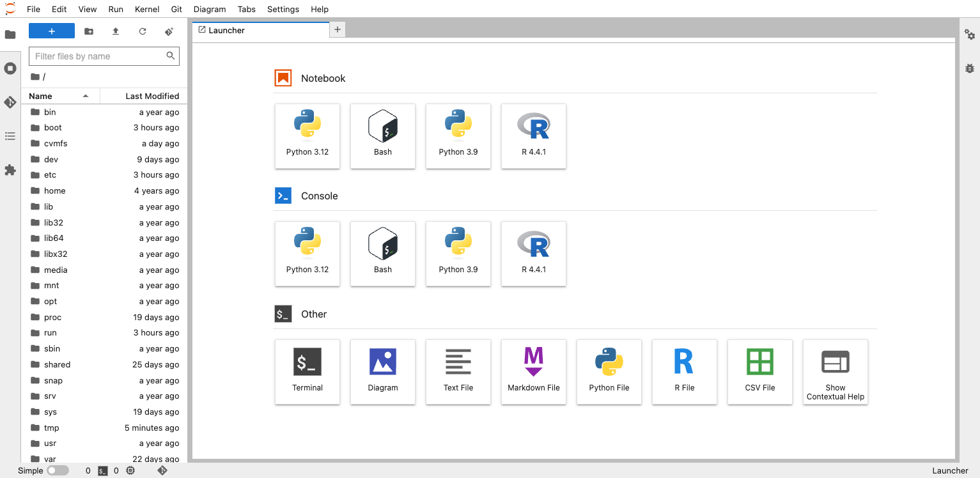Show the Table of Contents panel

[10, 136]
